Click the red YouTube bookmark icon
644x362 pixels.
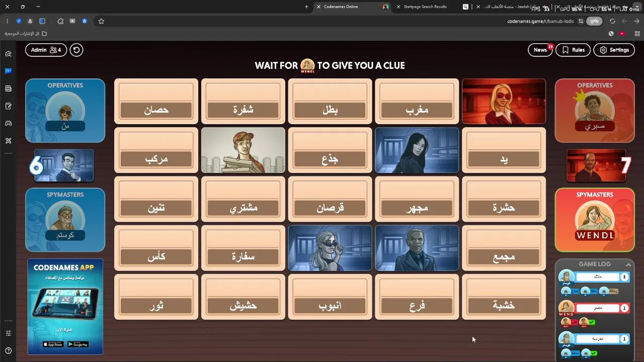(x=622, y=34)
